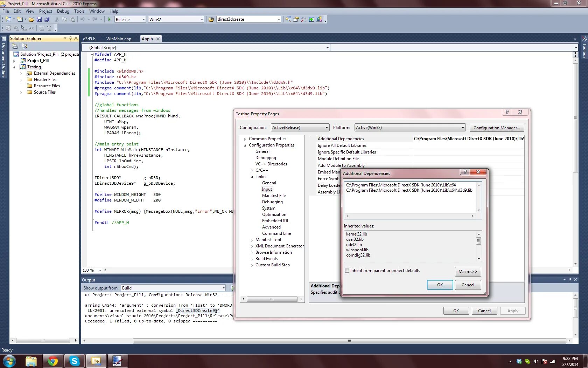Open Windows Explorer from the taskbar
This screenshot has height=368, width=588.
pos(31,361)
